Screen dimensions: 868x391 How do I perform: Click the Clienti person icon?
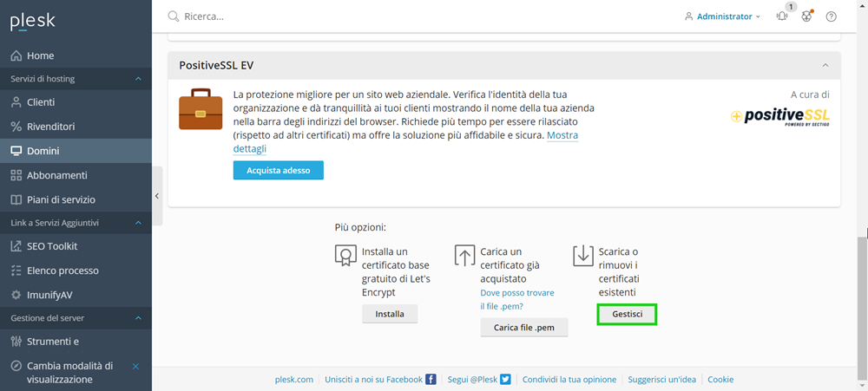(16, 102)
